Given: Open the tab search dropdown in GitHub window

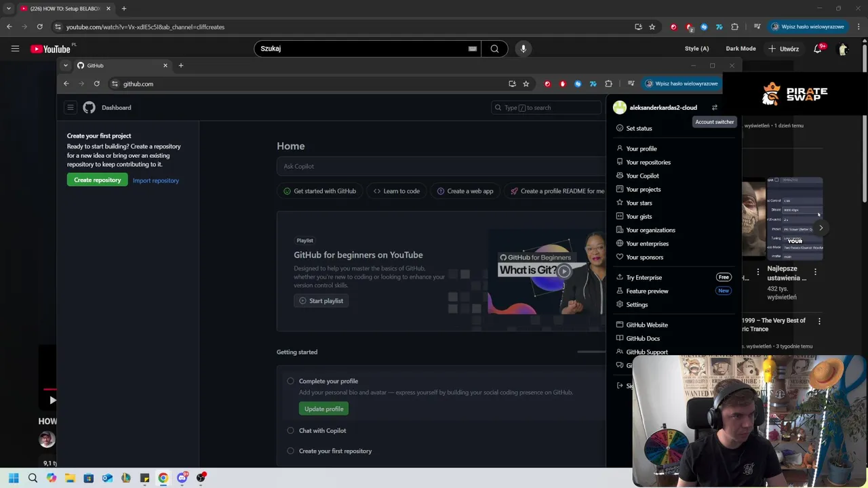Looking at the screenshot, I should pyautogui.click(x=66, y=65).
